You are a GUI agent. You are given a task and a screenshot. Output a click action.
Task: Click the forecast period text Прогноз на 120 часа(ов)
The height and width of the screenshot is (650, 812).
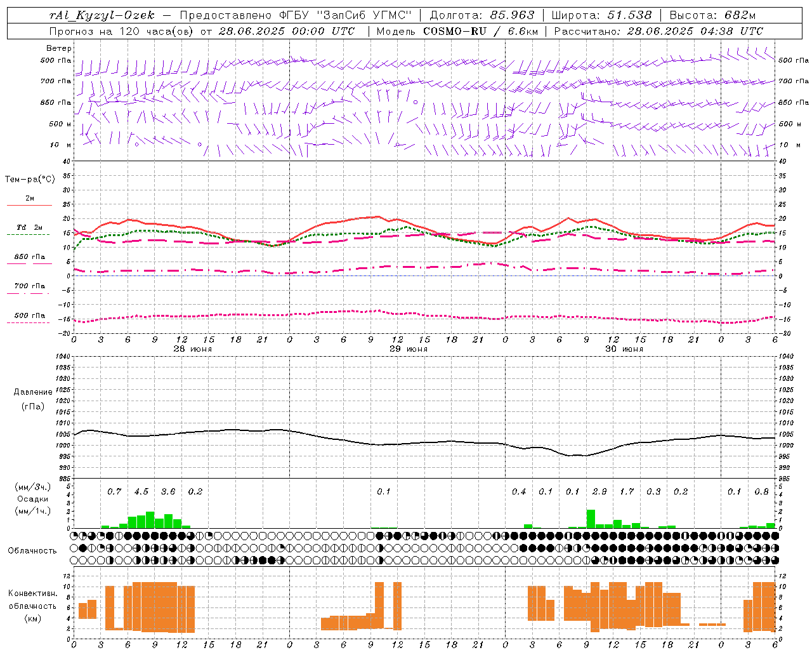[x=122, y=31]
